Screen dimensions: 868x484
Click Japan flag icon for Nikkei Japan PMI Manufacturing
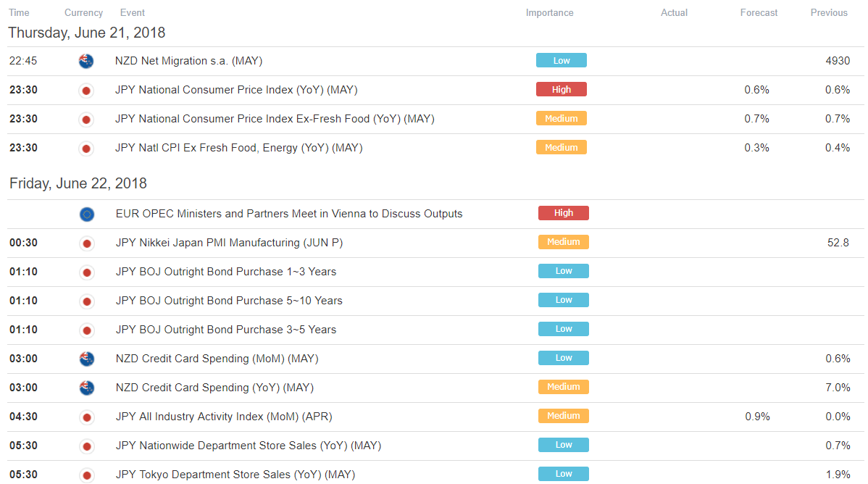pos(87,243)
